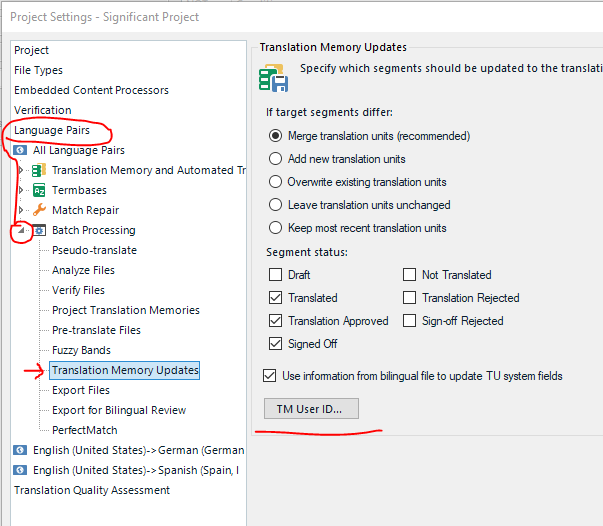Viewport: 603px width, 526px height.
Task: Select English (United States)->Spanish language pair
Action: pos(136,470)
